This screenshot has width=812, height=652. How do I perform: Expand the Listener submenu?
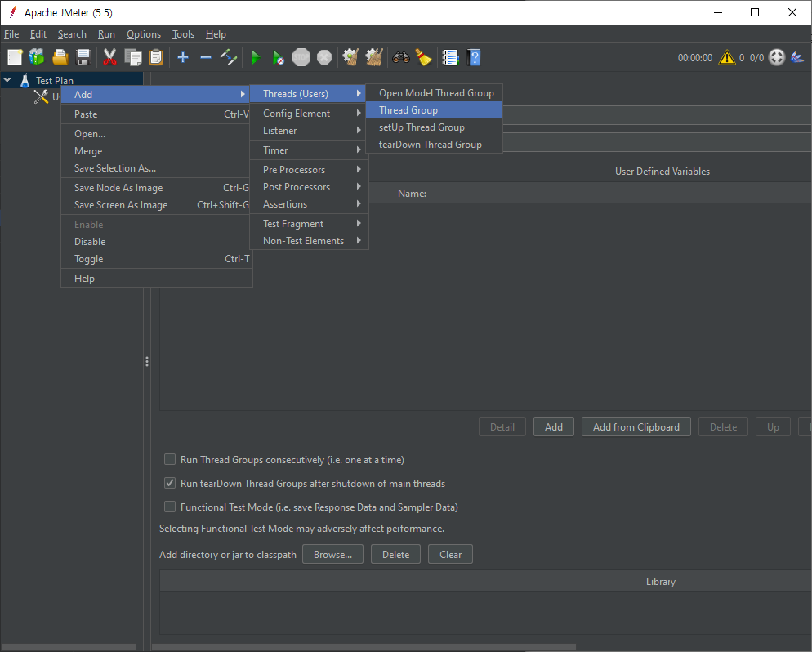309,131
